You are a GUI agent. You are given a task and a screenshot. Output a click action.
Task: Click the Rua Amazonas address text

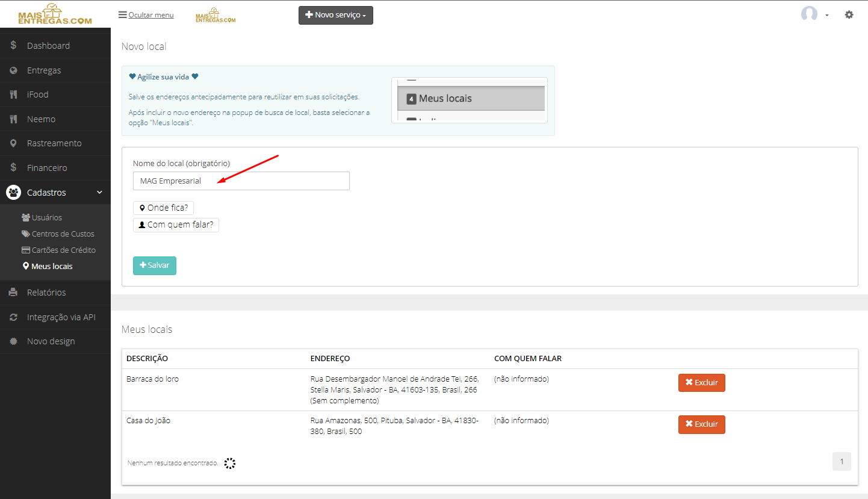tap(394, 426)
